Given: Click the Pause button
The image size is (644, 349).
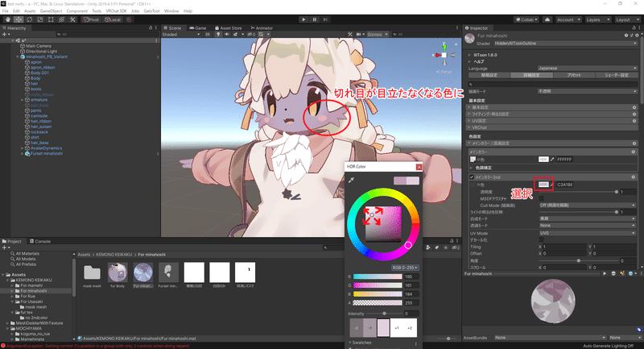Looking at the screenshot, I should point(315,19).
